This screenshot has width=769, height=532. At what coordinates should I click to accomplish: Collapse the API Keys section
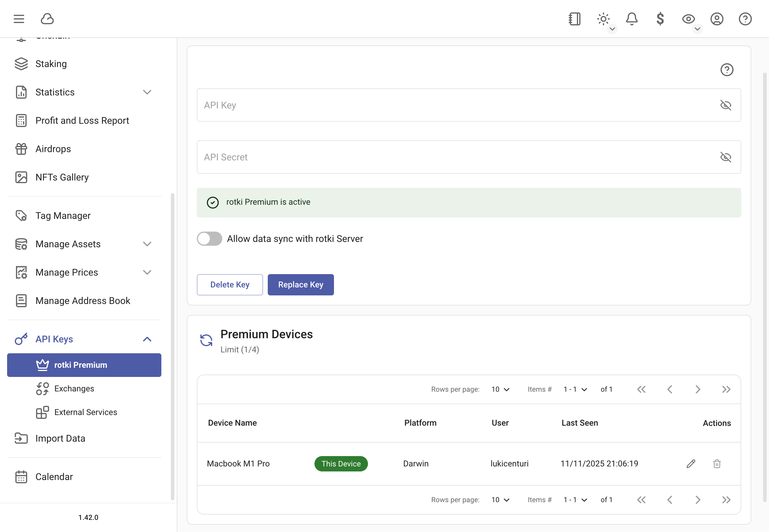click(x=147, y=339)
